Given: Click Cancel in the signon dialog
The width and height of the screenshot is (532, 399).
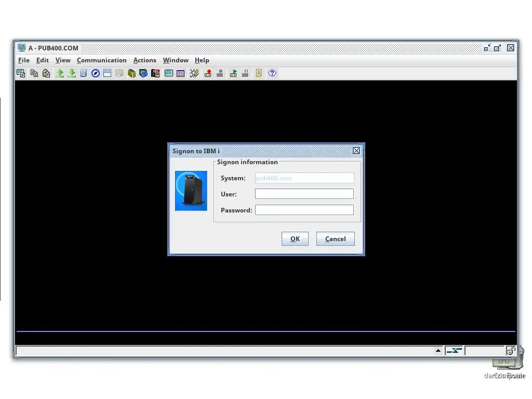Looking at the screenshot, I should click(x=335, y=239).
